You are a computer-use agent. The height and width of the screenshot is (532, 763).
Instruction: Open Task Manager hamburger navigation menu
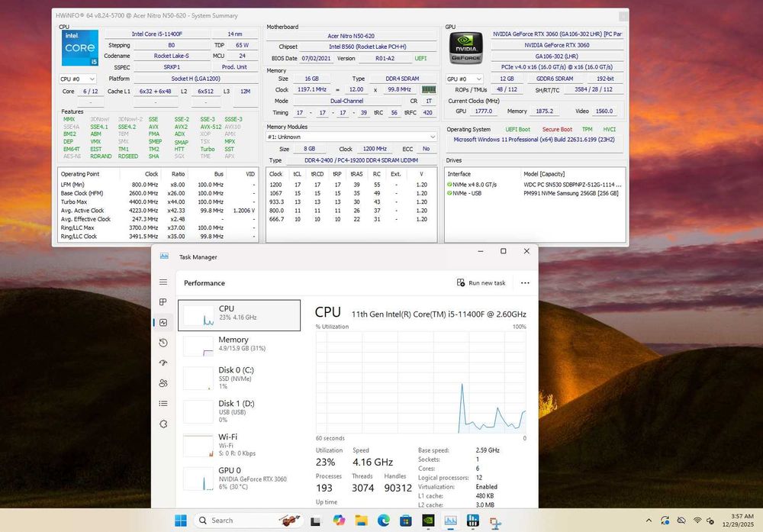[163, 282]
